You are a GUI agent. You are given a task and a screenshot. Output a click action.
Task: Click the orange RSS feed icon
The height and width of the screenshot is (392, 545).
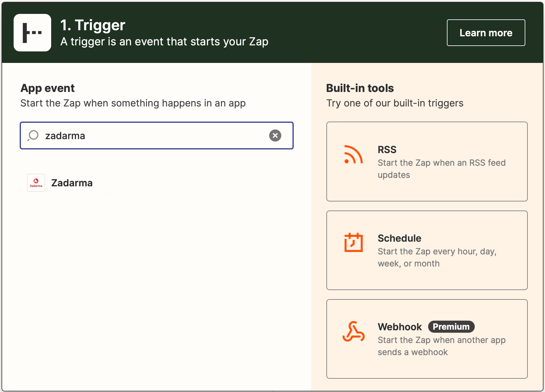pos(353,155)
